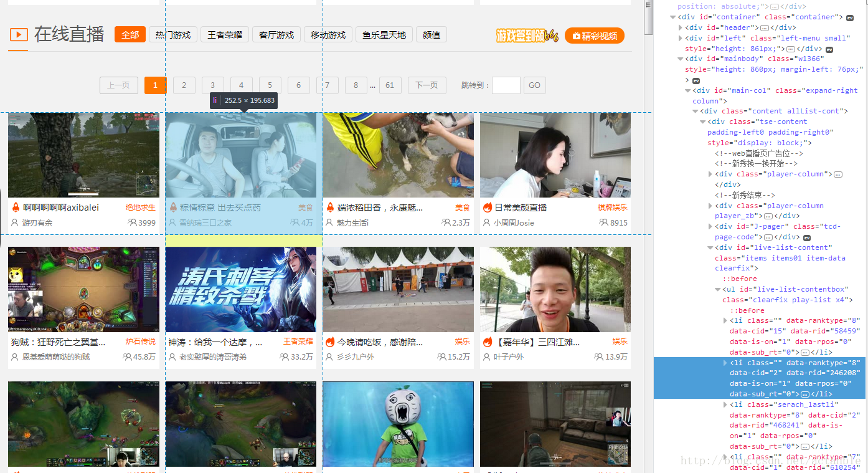The image size is (868, 473).
Task: Select the 热门游戏 category tab
Action: pos(173,35)
